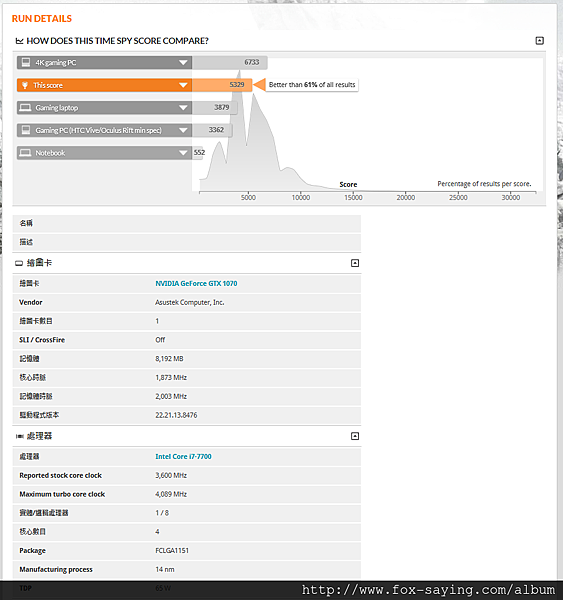Click the 1,873 MHz core clock value
Screen dimensions: 563x600
(171, 377)
